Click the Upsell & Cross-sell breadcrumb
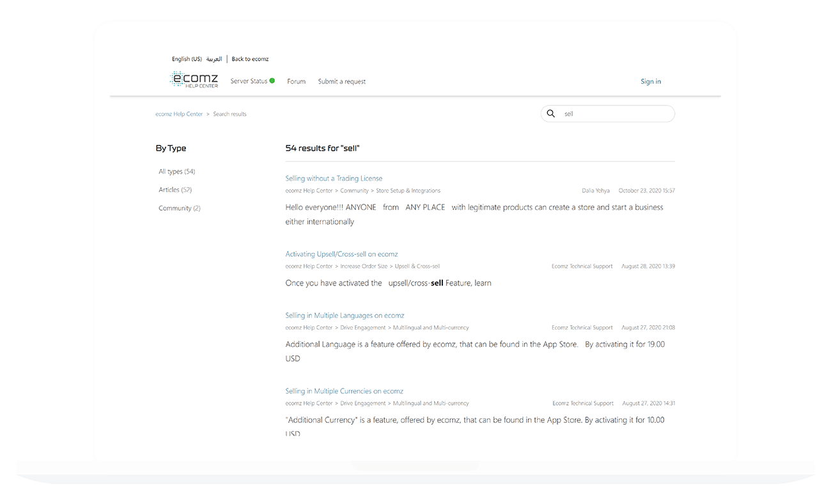Viewport: 831px width, 504px height. coord(417,266)
